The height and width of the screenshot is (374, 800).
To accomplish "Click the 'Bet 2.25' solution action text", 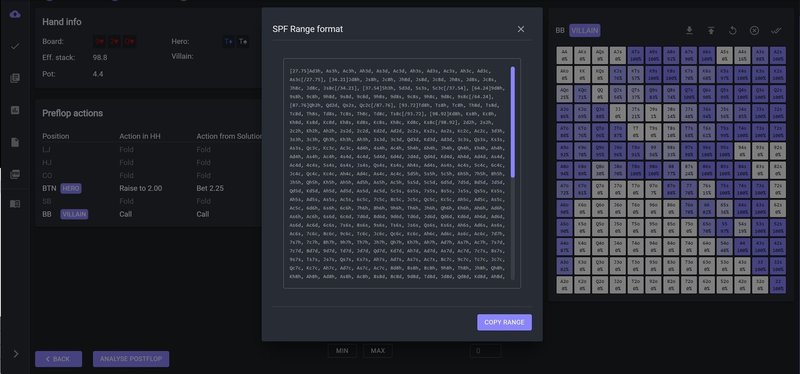I will [x=211, y=188].
